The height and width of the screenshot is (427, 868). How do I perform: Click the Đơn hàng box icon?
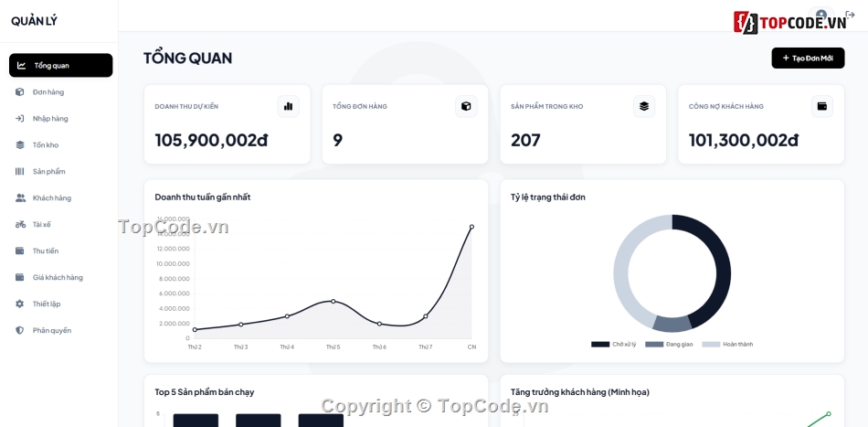pyautogui.click(x=20, y=92)
